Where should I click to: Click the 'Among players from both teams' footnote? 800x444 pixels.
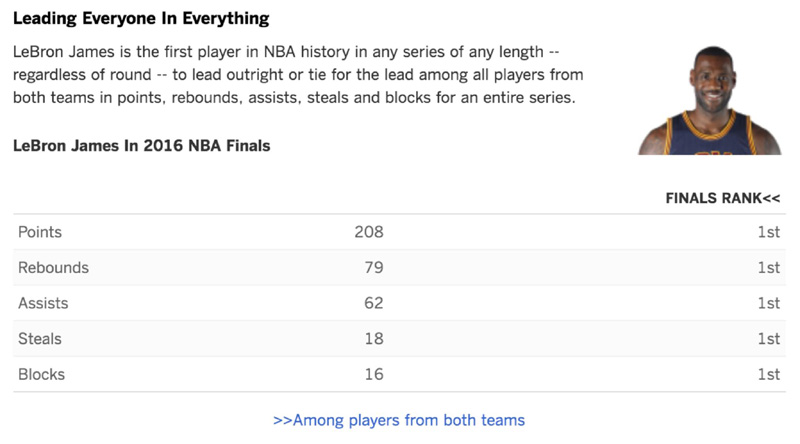coord(398,420)
